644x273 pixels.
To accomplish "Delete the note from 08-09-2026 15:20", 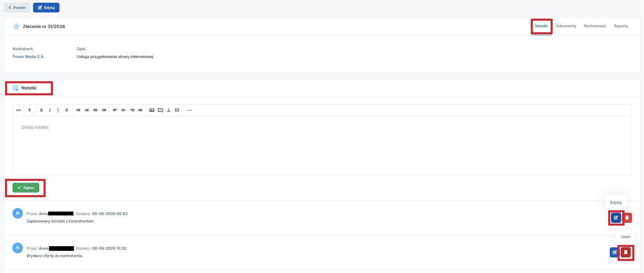I will click(626, 252).
